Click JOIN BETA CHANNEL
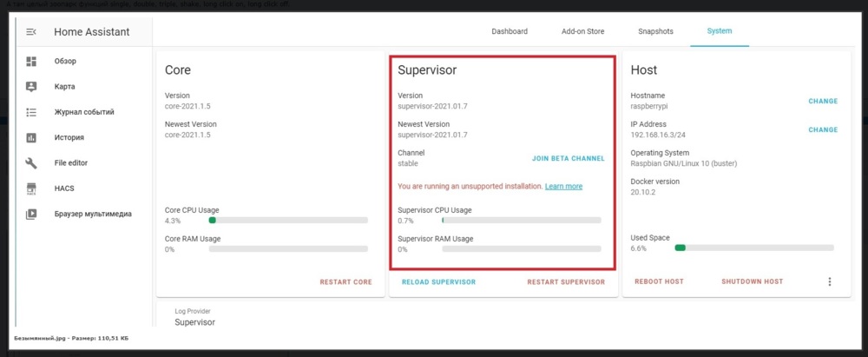The image size is (868, 357). (569, 159)
